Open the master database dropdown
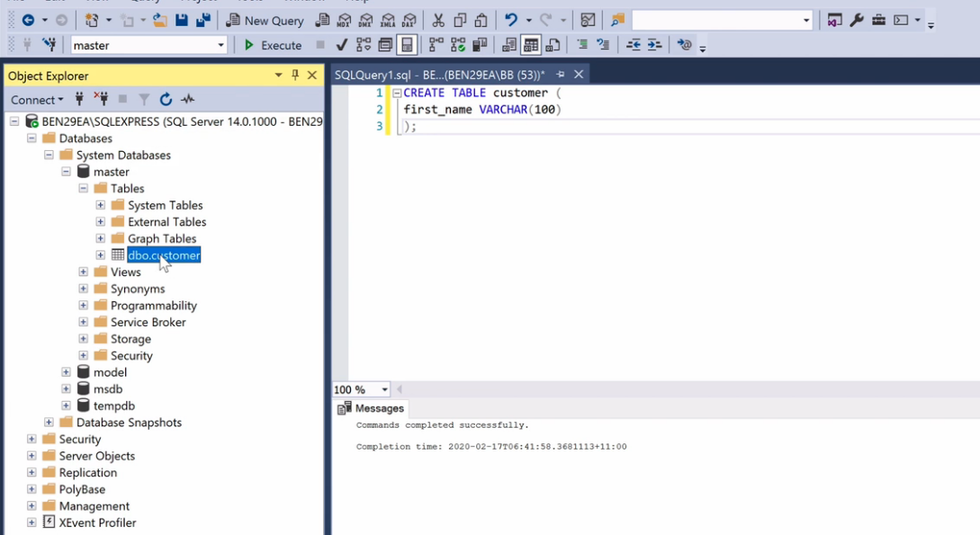The height and width of the screenshot is (535, 980). coord(221,45)
